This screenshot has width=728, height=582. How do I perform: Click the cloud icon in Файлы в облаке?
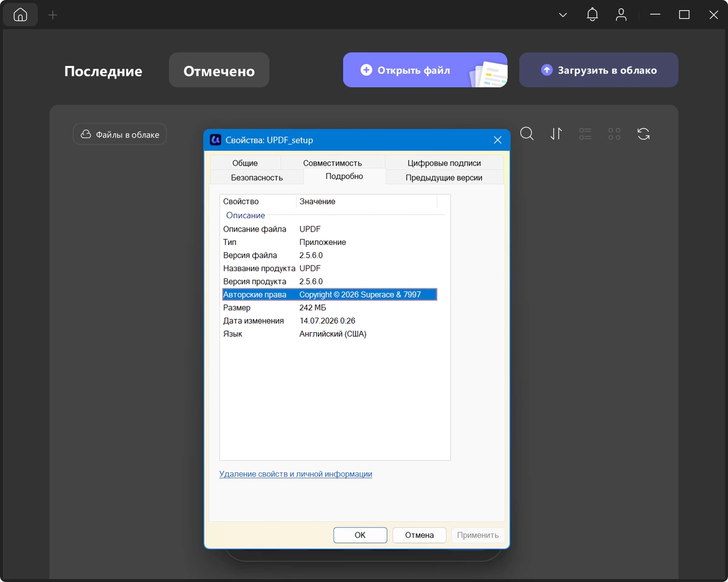86,134
